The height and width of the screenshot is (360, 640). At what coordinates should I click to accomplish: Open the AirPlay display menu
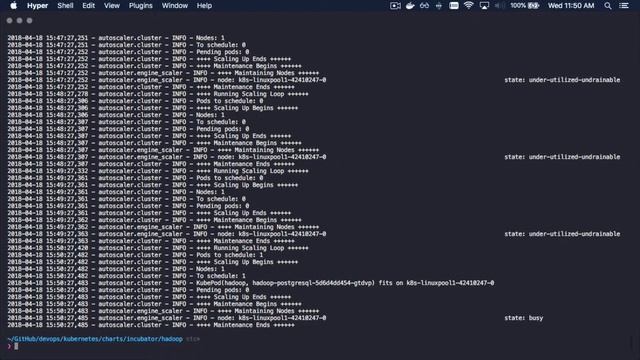484,6
